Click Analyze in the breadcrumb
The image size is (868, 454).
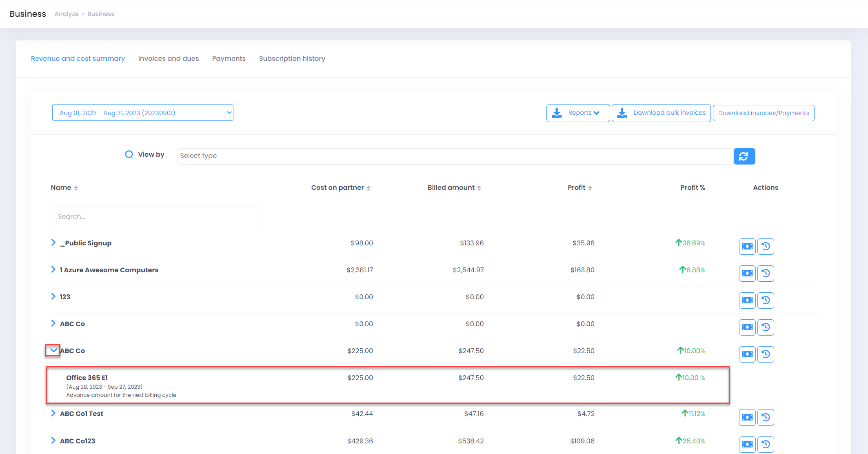coord(67,14)
